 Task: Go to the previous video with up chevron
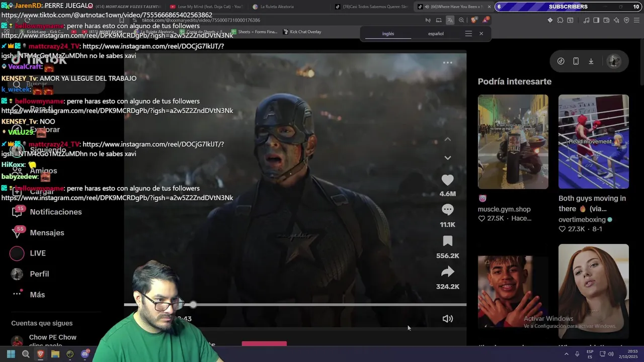coord(447,139)
